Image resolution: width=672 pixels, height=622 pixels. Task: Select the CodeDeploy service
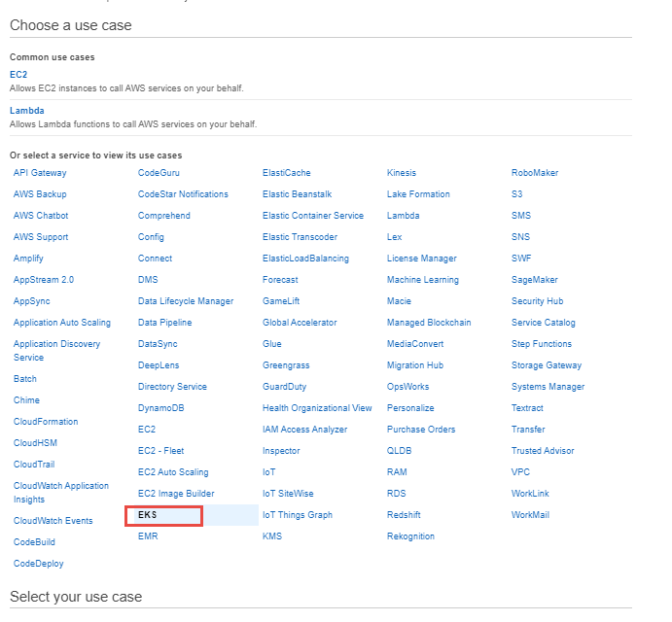click(38, 564)
